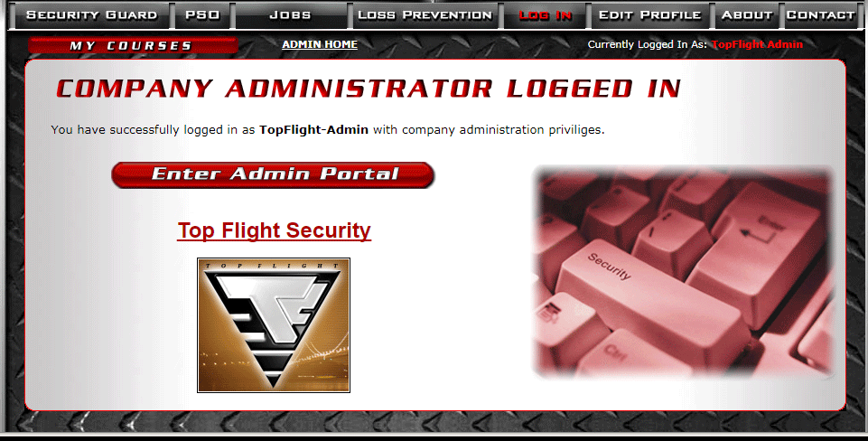Go to the Jobs section
This screenshot has width=868, height=441.
(290, 15)
